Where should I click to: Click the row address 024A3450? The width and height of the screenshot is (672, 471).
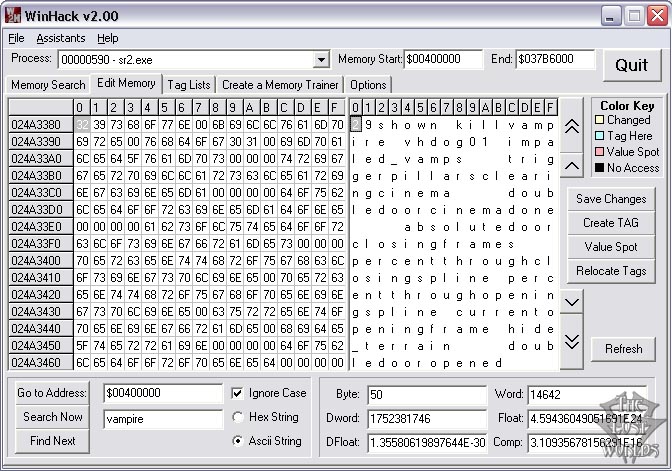tap(41, 346)
